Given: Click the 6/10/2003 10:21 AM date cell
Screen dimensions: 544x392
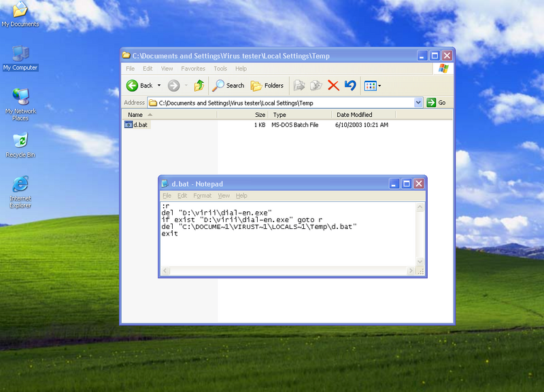Looking at the screenshot, I should [x=362, y=125].
